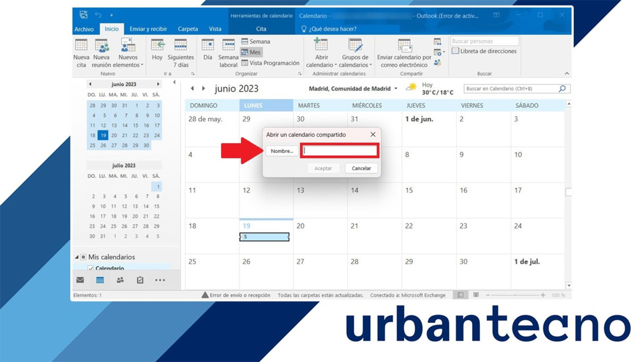Open the Vista tab

pyautogui.click(x=215, y=29)
